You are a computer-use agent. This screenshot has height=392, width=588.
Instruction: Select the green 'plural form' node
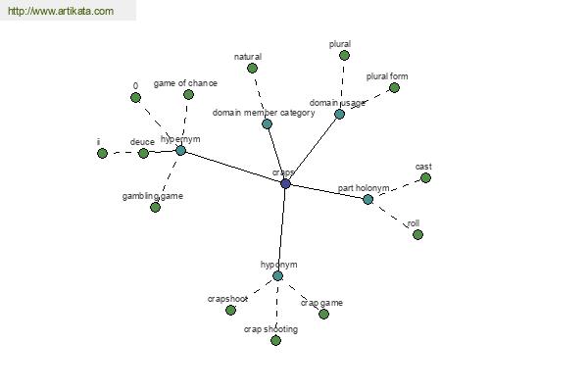(394, 88)
